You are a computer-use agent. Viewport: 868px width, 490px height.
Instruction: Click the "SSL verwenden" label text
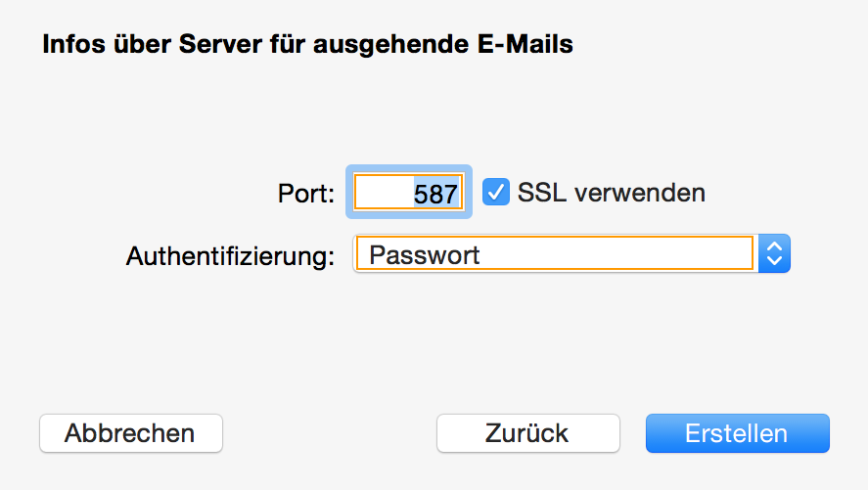(x=611, y=193)
